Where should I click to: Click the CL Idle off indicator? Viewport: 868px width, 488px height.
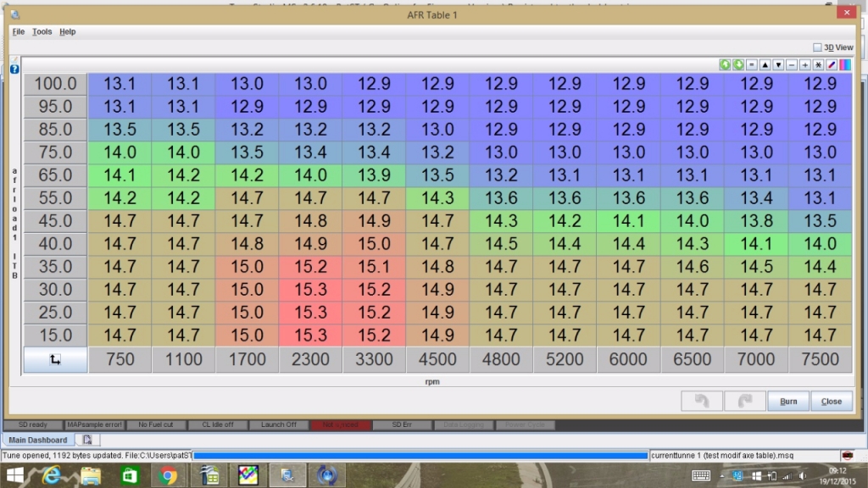pyautogui.click(x=218, y=425)
